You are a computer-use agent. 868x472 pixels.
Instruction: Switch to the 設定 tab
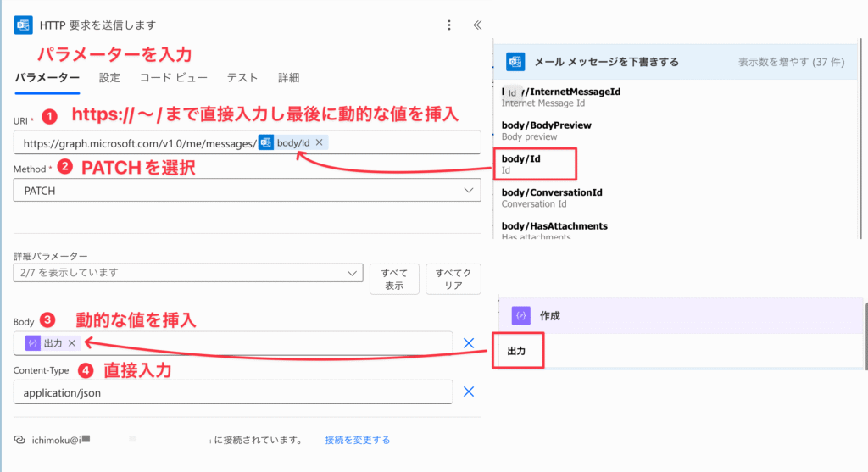pos(109,78)
